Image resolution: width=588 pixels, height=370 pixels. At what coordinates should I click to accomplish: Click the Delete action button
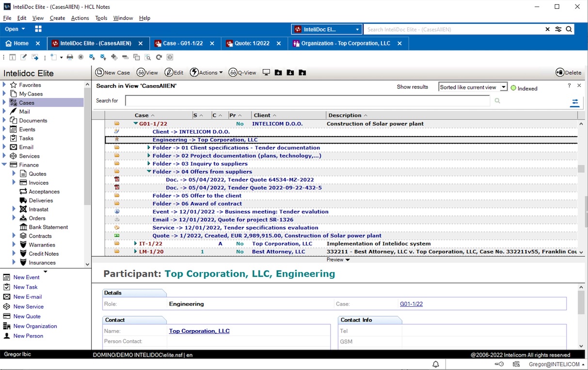569,73
